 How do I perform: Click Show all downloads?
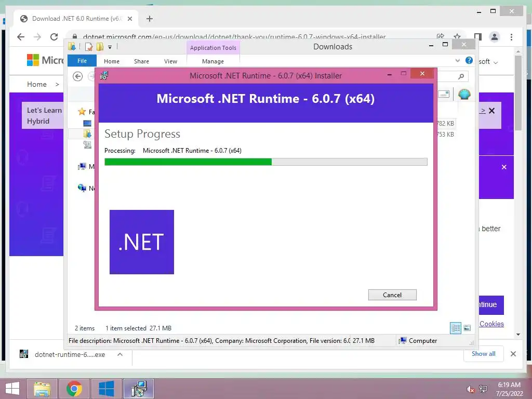click(x=484, y=354)
